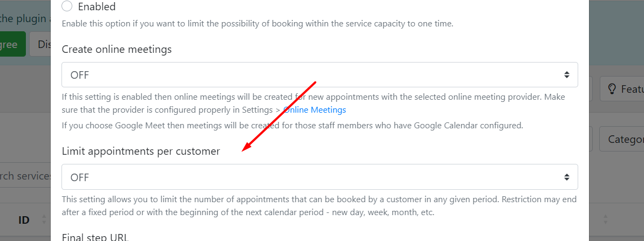Click the Create online meetings label

[x=117, y=50]
